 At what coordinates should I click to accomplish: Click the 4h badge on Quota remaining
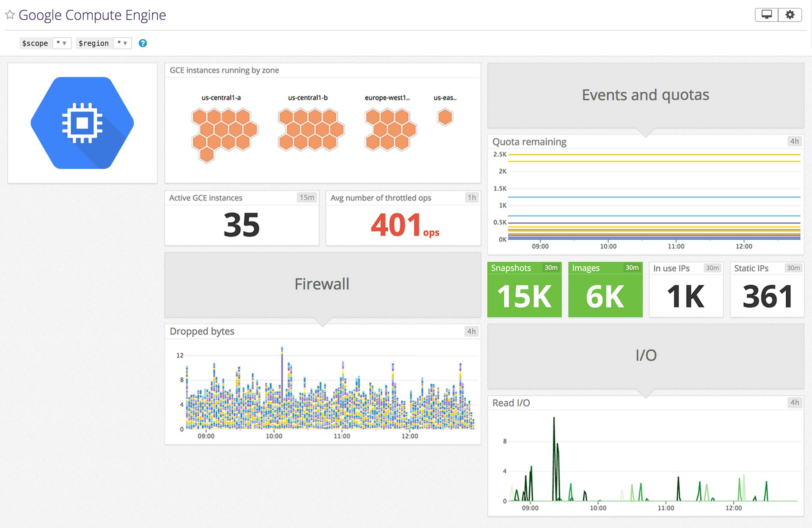click(x=794, y=141)
